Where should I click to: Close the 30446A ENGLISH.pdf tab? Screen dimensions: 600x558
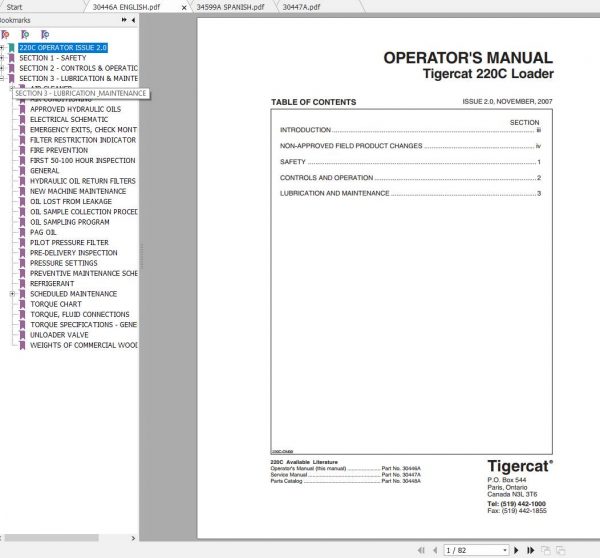pyautogui.click(x=184, y=7)
